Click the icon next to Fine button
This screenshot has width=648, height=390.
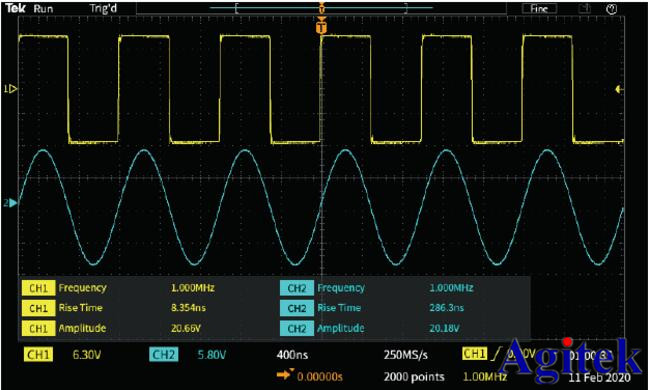pos(584,9)
